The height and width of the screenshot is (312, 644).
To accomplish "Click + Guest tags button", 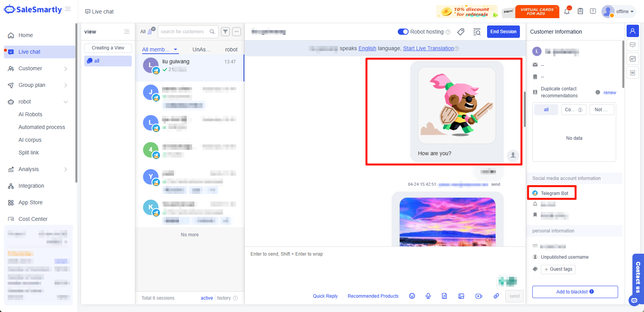I will (558, 269).
